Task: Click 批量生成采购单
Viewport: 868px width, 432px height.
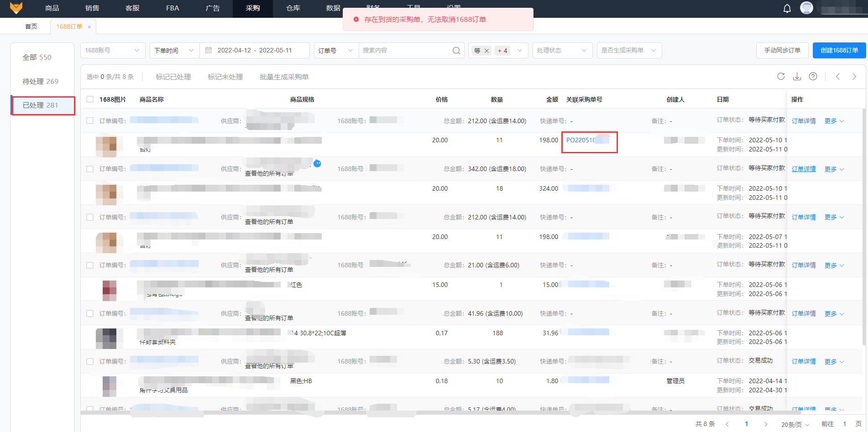Action: pos(284,77)
